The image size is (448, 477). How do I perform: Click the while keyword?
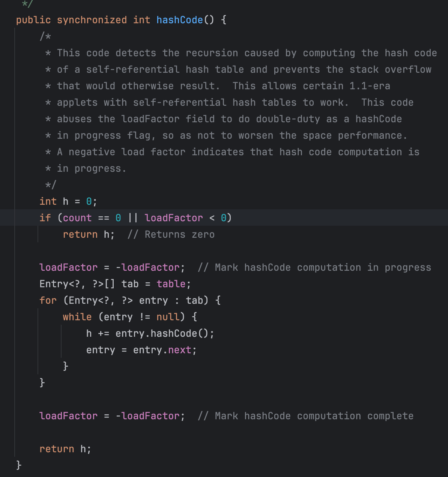coord(77,317)
